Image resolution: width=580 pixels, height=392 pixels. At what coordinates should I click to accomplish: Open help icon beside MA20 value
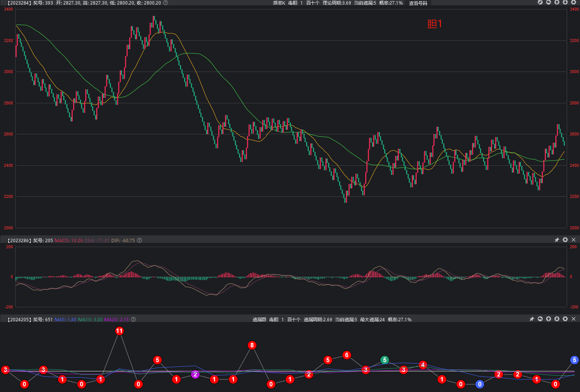pyautogui.click(x=133, y=319)
